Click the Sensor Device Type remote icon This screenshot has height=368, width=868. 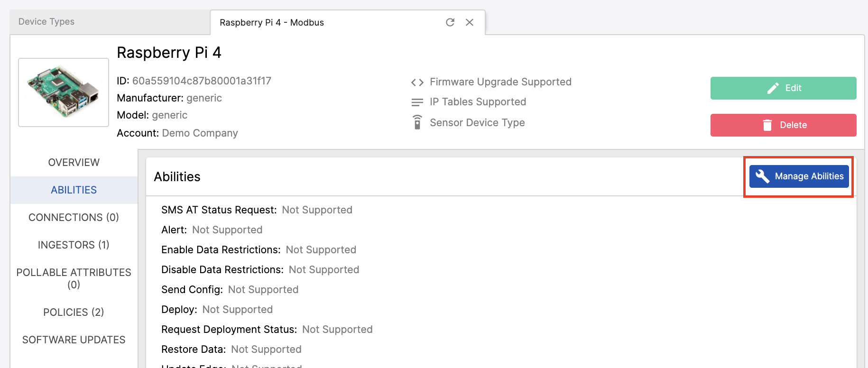click(x=417, y=122)
